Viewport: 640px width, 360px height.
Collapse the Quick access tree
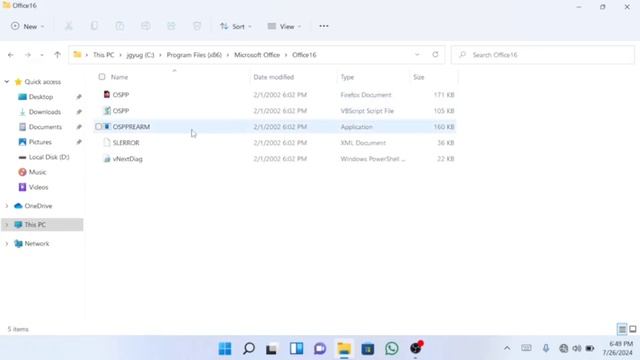7,82
